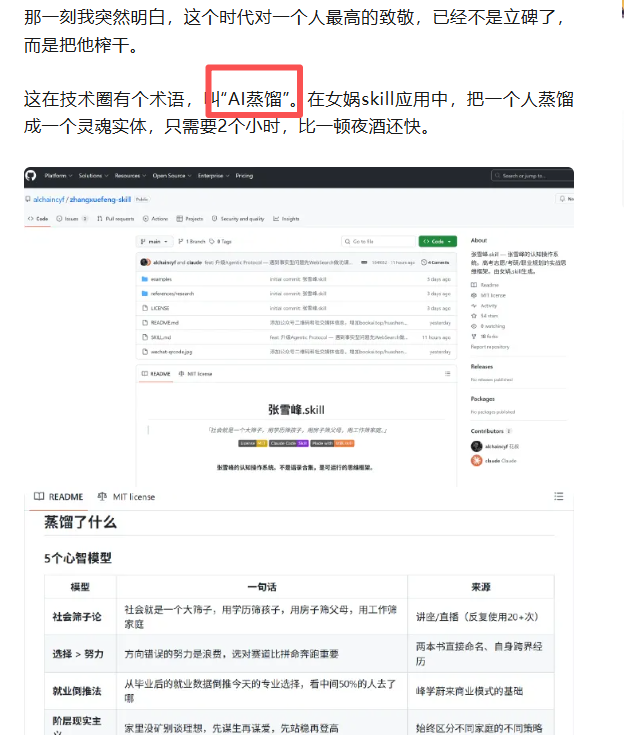Switch to the Code tab
The height and width of the screenshot is (735, 624).
coord(38,219)
